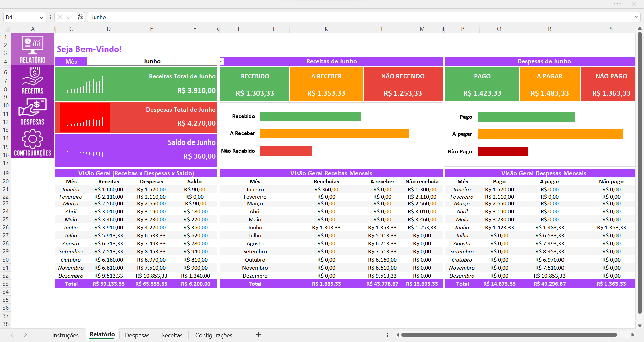
Task: Open the Receitas hand-coin sidebar icon
Action: click(x=33, y=80)
